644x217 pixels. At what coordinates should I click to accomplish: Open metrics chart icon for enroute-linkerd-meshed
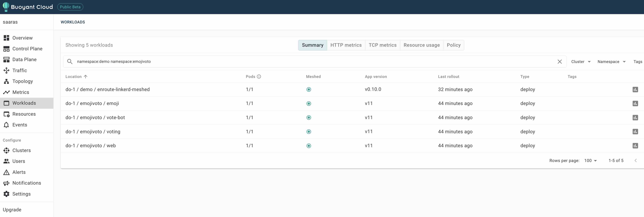[635, 89]
